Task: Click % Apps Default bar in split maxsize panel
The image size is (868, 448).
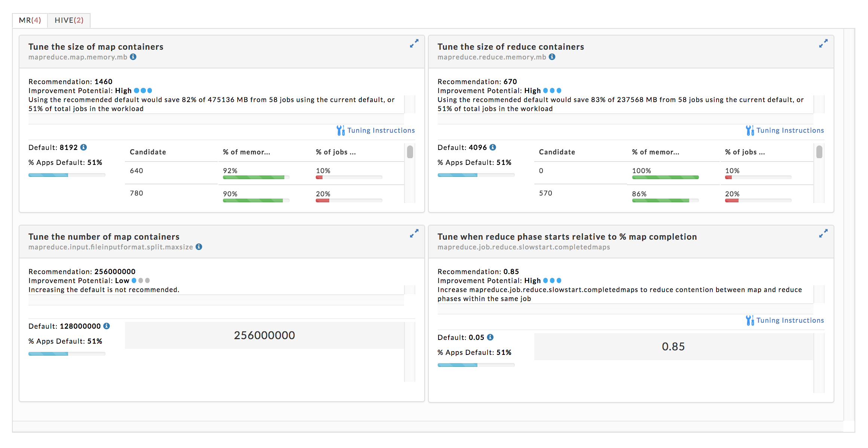Action: pyautogui.click(x=67, y=354)
